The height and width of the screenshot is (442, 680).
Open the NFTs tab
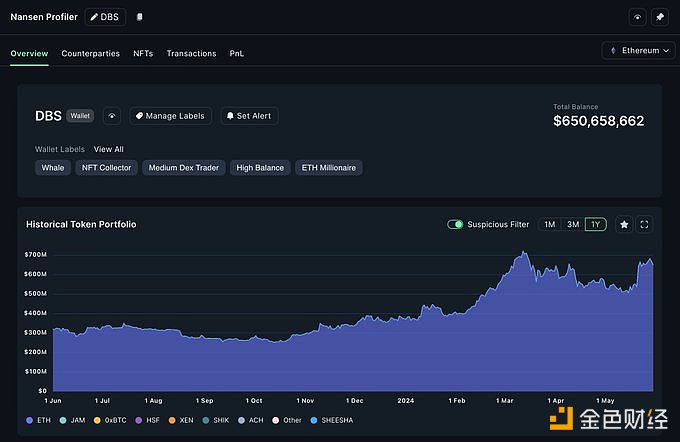(143, 53)
